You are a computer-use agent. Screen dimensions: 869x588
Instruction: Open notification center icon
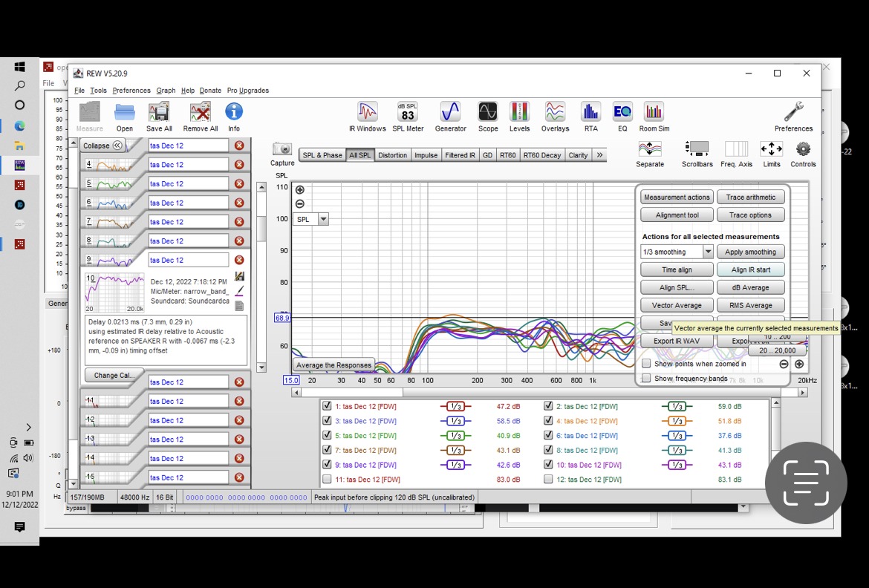point(19,527)
